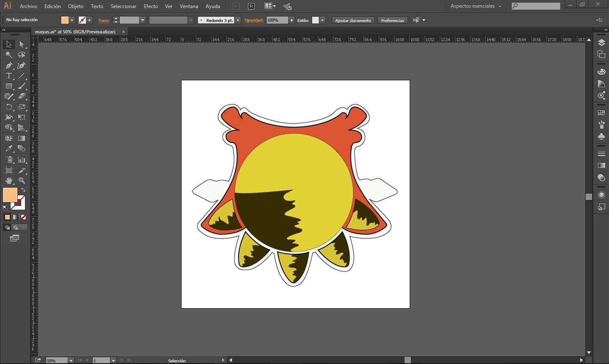Open the Redondo 3 pt. brush dropdown
Image resolution: width=609 pixels, height=364 pixels.
point(238,20)
